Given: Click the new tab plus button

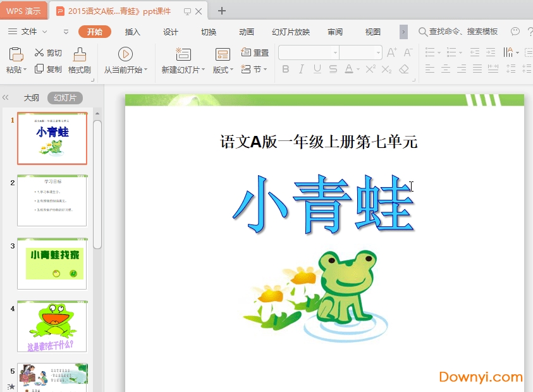Looking at the screenshot, I should click(x=221, y=11).
